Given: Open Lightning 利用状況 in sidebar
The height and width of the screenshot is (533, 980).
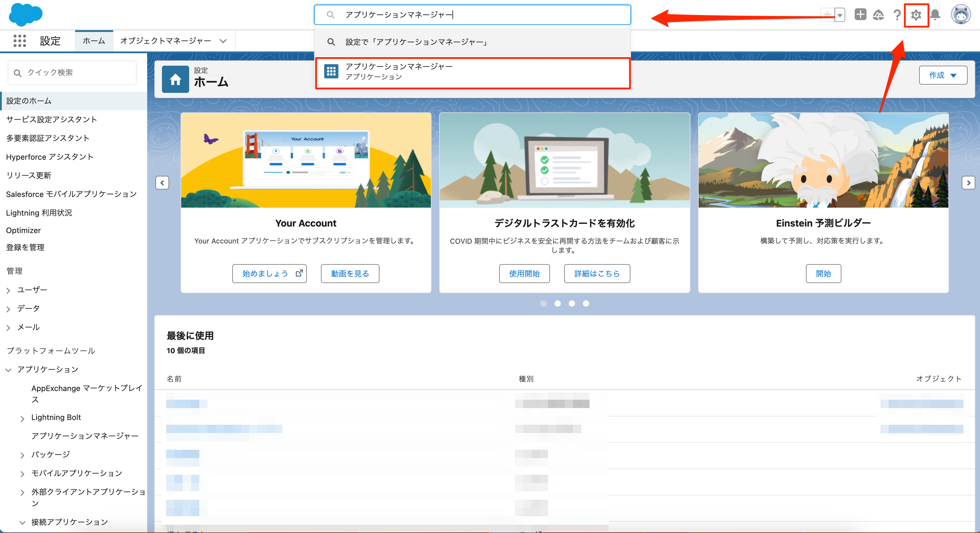Looking at the screenshot, I should (x=39, y=213).
